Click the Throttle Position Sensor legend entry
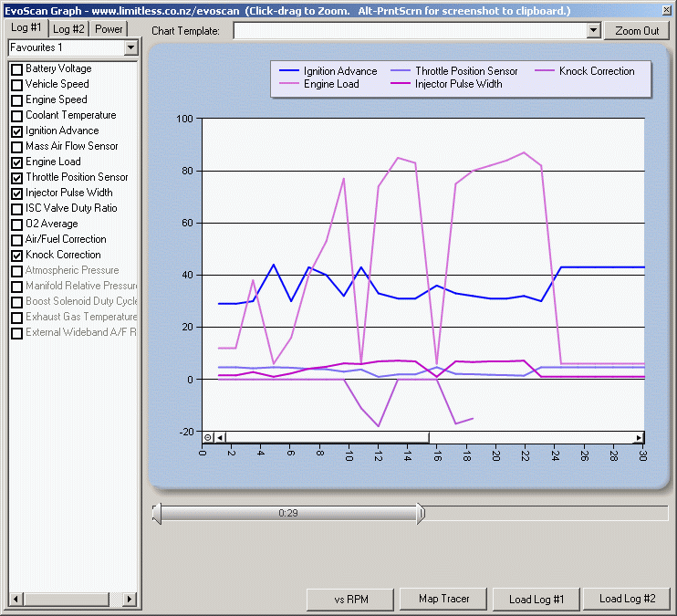The image size is (677, 616). tap(453, 71)
